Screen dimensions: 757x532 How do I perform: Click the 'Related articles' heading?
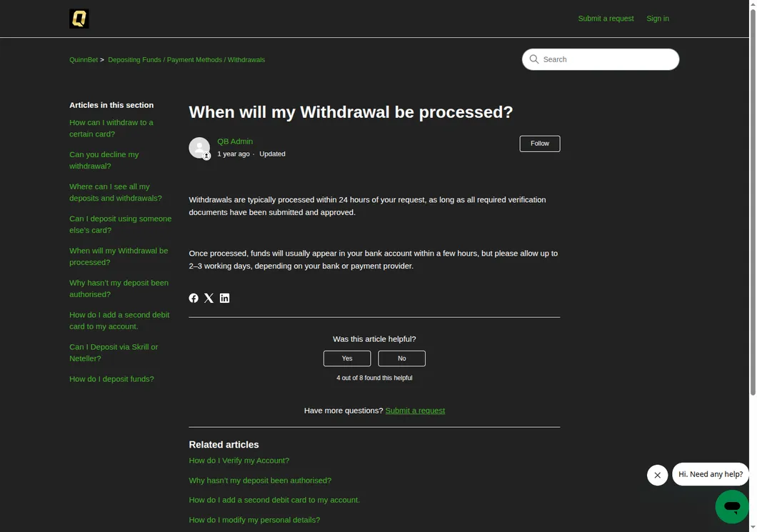point(224,445)
